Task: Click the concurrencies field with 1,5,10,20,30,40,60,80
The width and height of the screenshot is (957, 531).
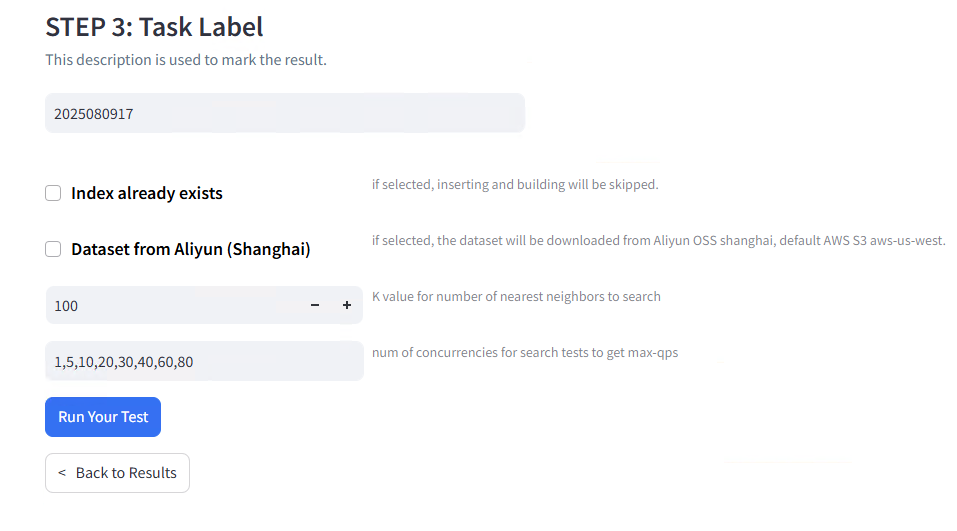Action: [204, 361]
